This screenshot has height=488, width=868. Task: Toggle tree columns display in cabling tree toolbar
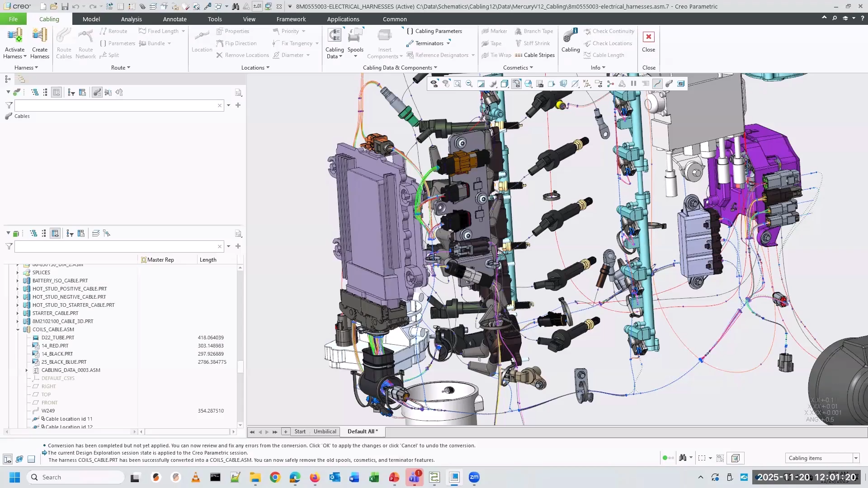coord(57,93)
